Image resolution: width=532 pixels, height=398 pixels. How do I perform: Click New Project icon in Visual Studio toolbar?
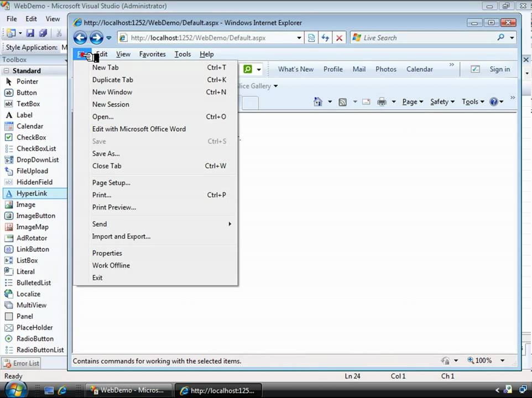11,33
